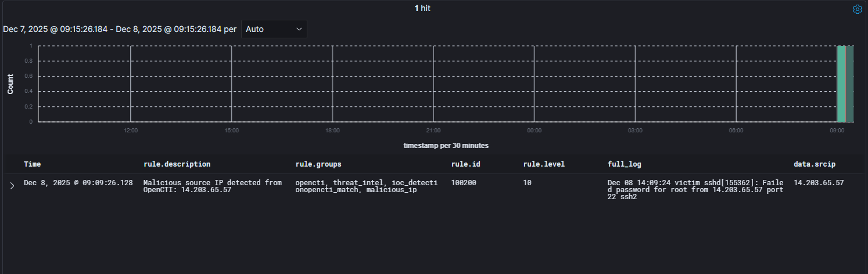Viewport: 868px width, 274px height.
Task: Click the rule.level column header
Action: (x=544, y=164)
